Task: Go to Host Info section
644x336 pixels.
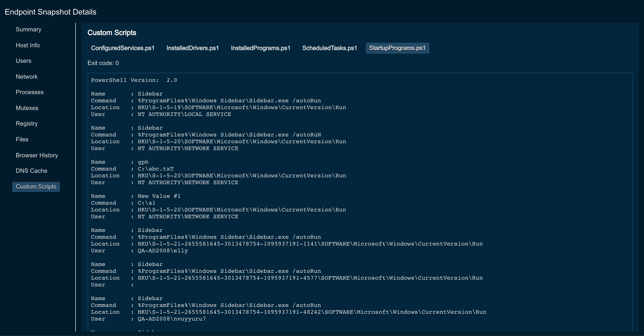Action: coord(27,45)
